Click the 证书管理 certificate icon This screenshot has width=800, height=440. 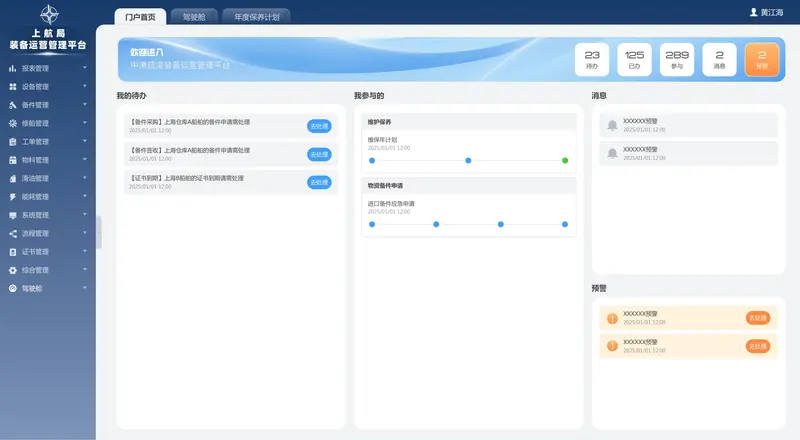[13, 252]
